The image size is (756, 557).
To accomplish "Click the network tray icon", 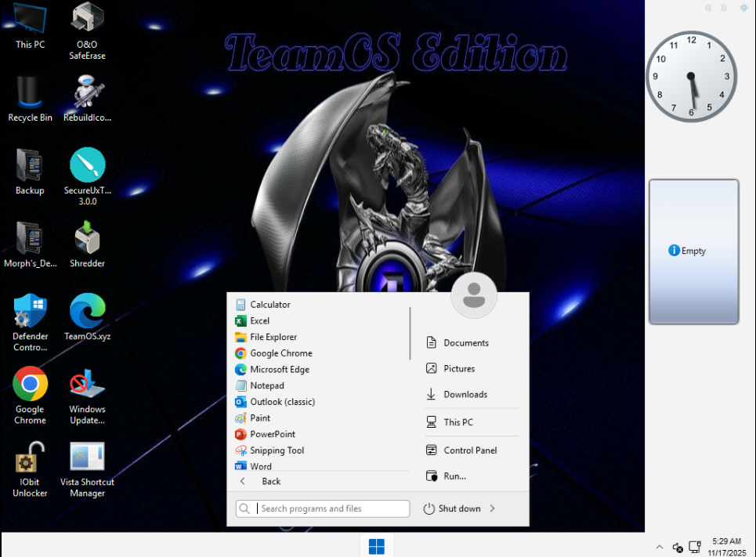I will click(695, 547).
